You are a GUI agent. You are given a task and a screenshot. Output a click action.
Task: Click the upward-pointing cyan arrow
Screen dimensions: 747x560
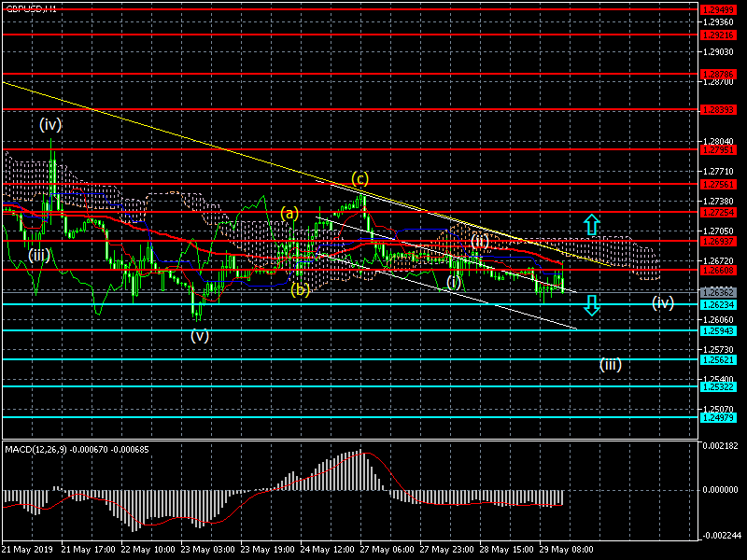click(x=590, y=224)
